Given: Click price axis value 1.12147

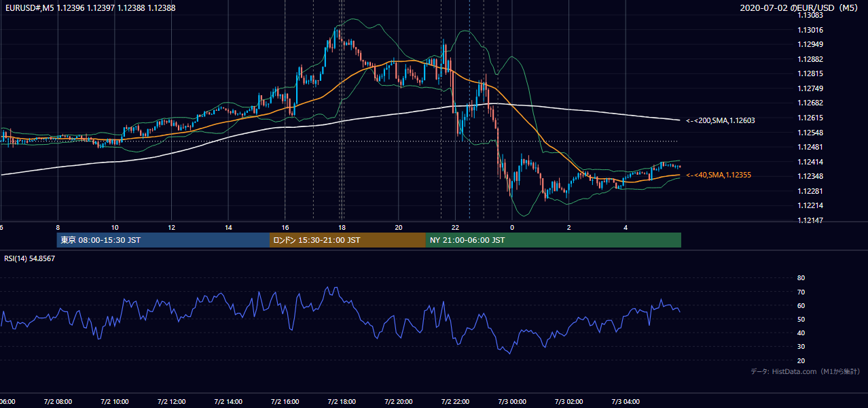Looking at the screenshot, I should pyautogui.click(x=810, y=220).
